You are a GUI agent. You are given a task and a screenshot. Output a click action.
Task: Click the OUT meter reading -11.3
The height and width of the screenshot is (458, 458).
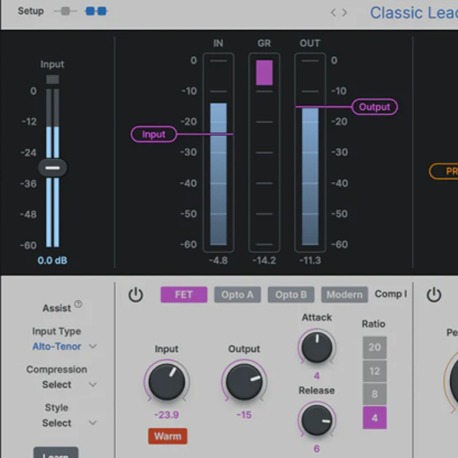(310, 260)
